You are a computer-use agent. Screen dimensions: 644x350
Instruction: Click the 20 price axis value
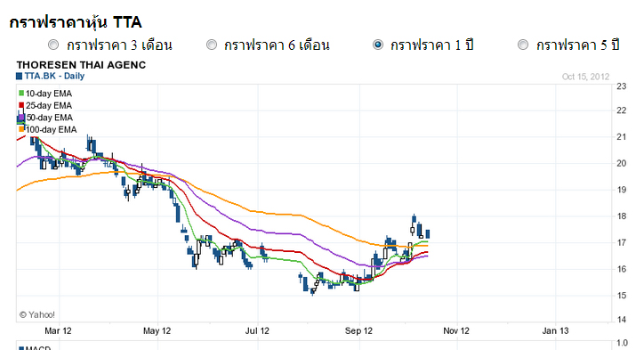click(x=622, y=163)
